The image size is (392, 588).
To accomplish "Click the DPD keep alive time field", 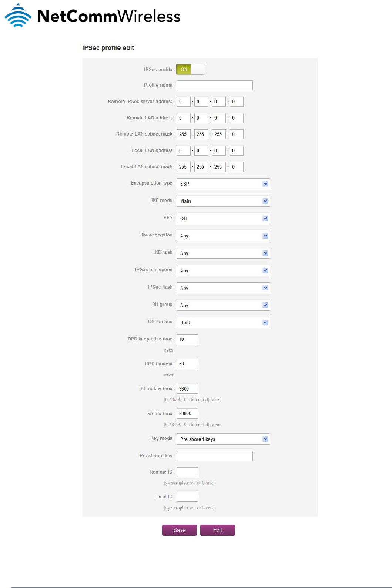I will tap(187, 339).
